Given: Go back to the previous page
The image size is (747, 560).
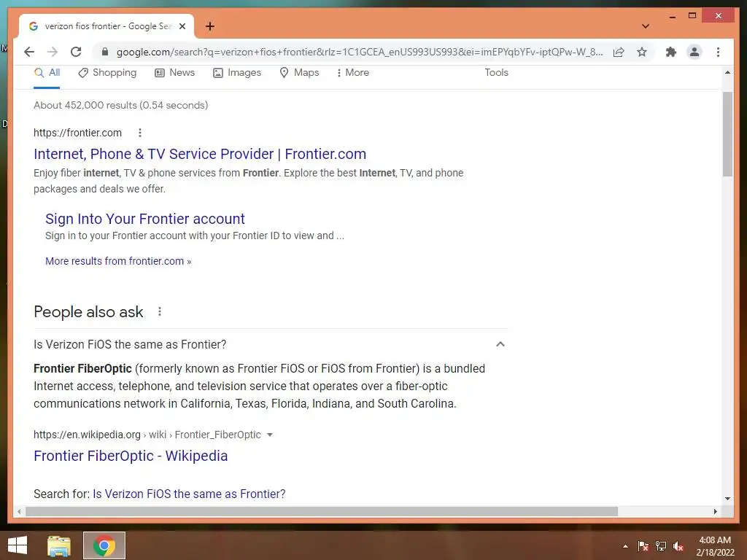Looking at the screenshot, I should pos(29,52).
